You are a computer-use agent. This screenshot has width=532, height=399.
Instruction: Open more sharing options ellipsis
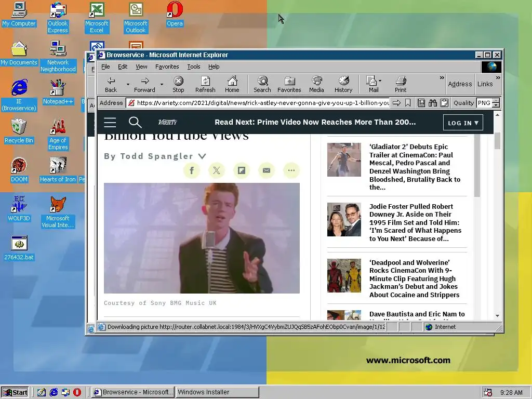[x=291, y=170]
